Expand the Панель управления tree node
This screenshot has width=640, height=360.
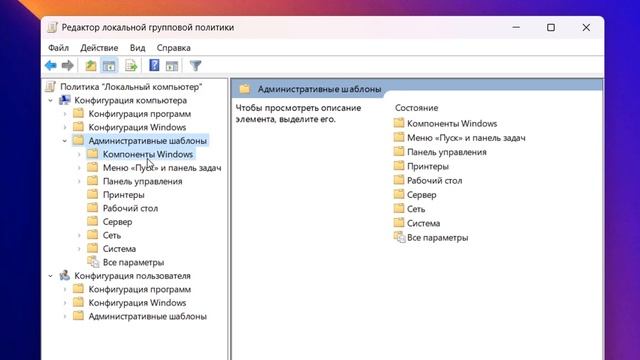(79, 181)
